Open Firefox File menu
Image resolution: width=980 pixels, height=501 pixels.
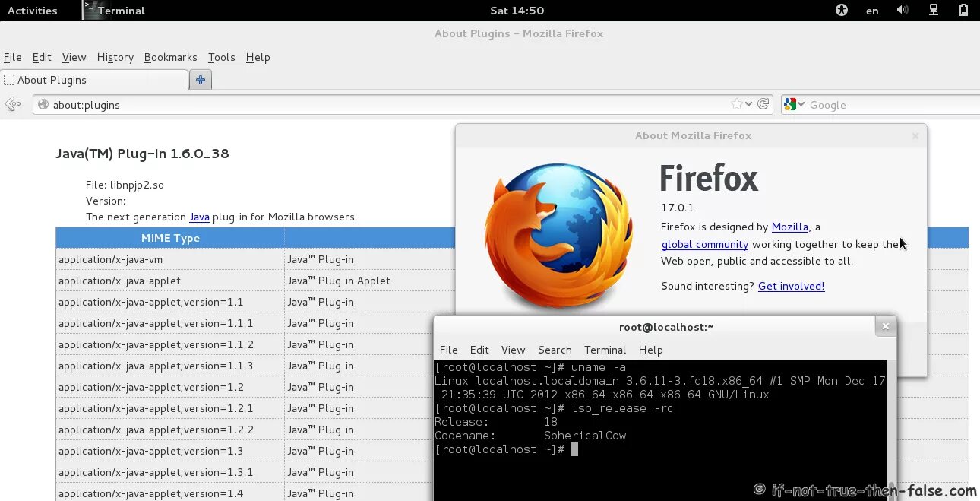[x=12, y=57]
